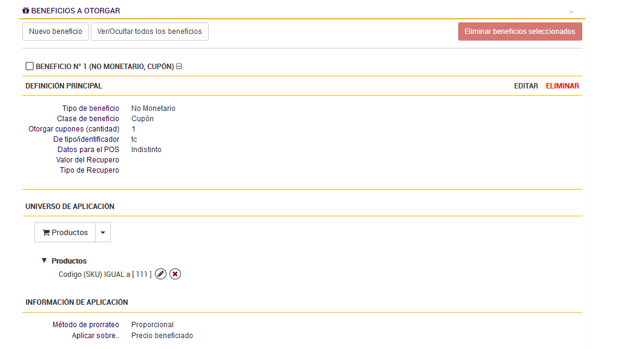Collapse the Beneficios a Otorgar panel

(x=571, y=12)
